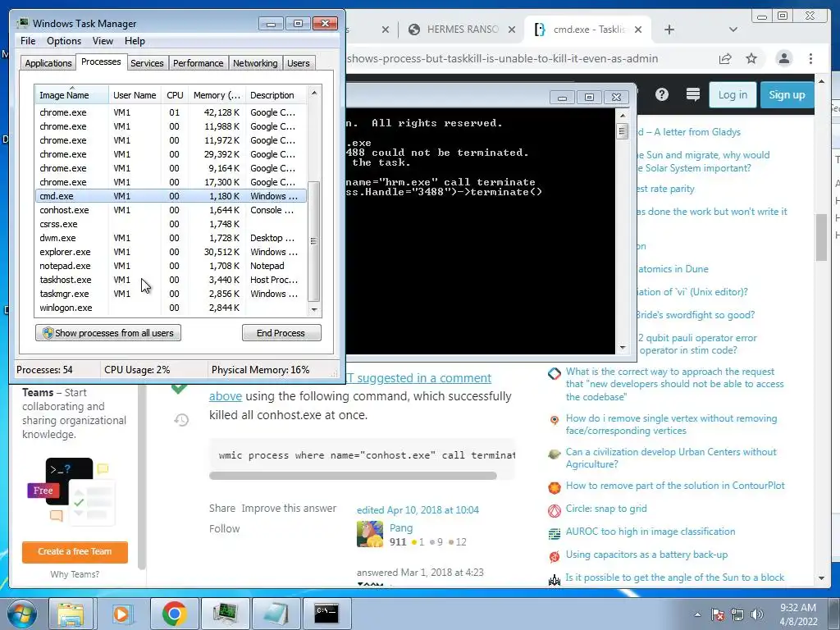Open the Help menu in Task Manager
Image resolution: width=840 pixels, height=630 pixels.
tap(135, 41)
